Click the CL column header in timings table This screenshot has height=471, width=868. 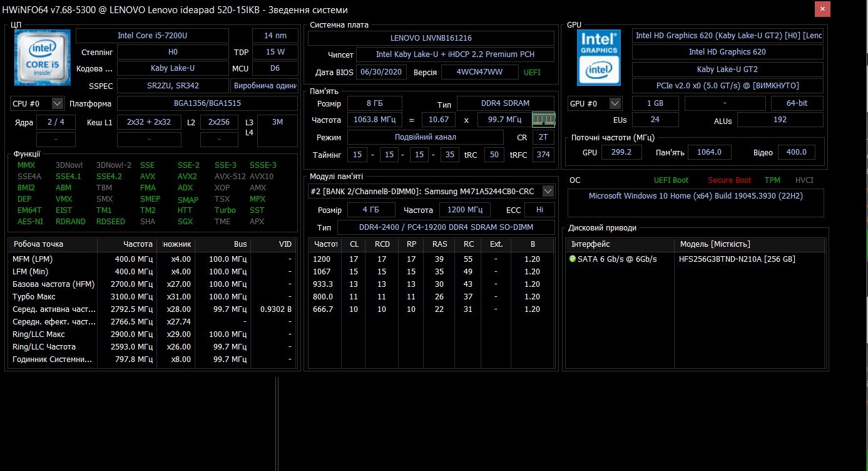coord(354,244)
